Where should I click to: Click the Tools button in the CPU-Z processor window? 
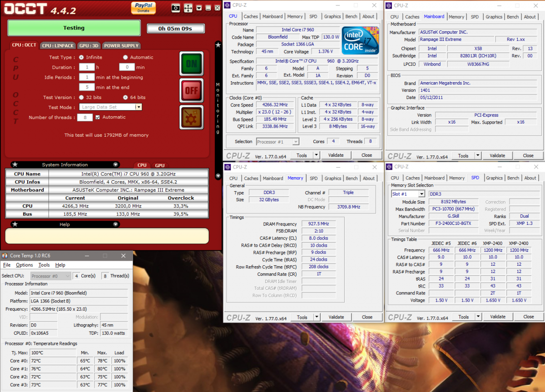(x=302, y=155)
